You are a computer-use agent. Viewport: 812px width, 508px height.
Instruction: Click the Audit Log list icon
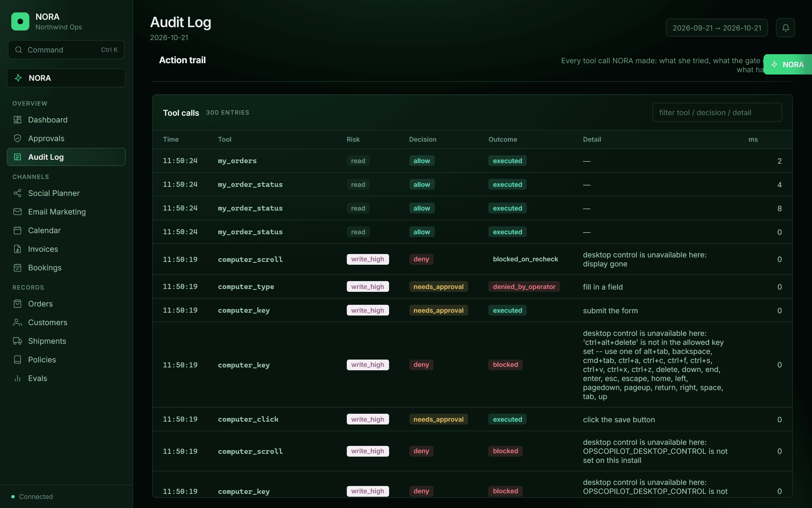coord(17,157)
